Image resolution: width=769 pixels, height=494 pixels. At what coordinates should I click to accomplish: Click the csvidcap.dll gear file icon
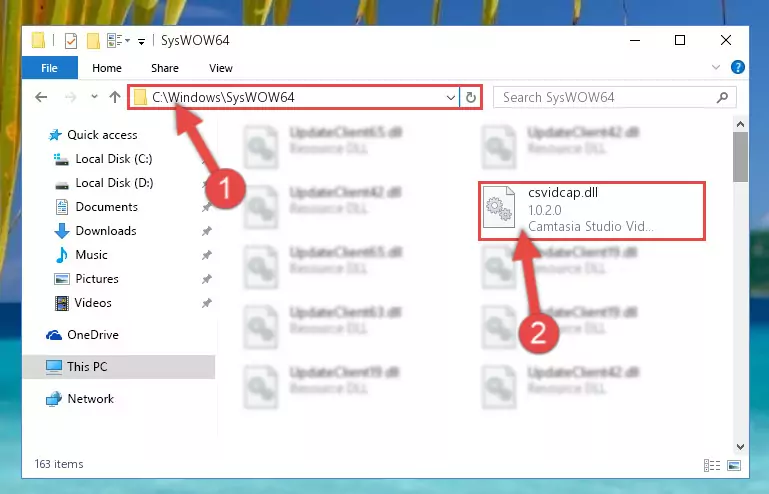pyautogui.click(x=499, y=207)
